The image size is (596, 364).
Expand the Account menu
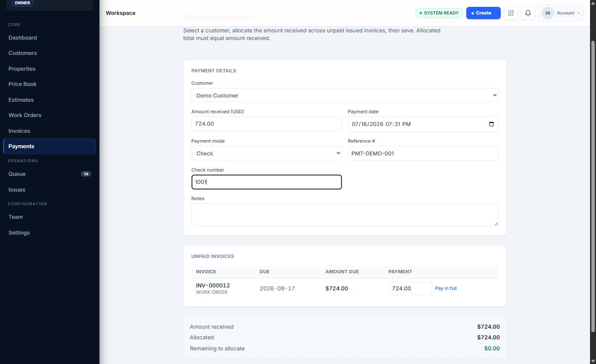tap(561, 13)
